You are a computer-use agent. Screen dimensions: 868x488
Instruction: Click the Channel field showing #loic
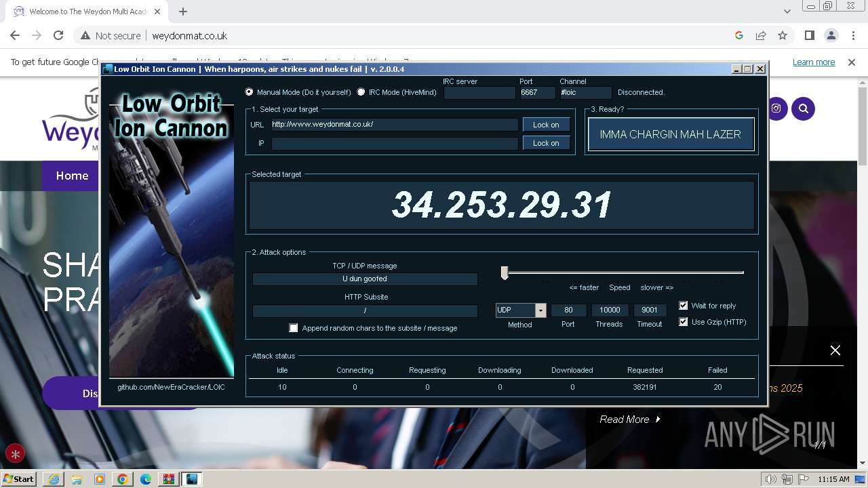coord(586,92)
